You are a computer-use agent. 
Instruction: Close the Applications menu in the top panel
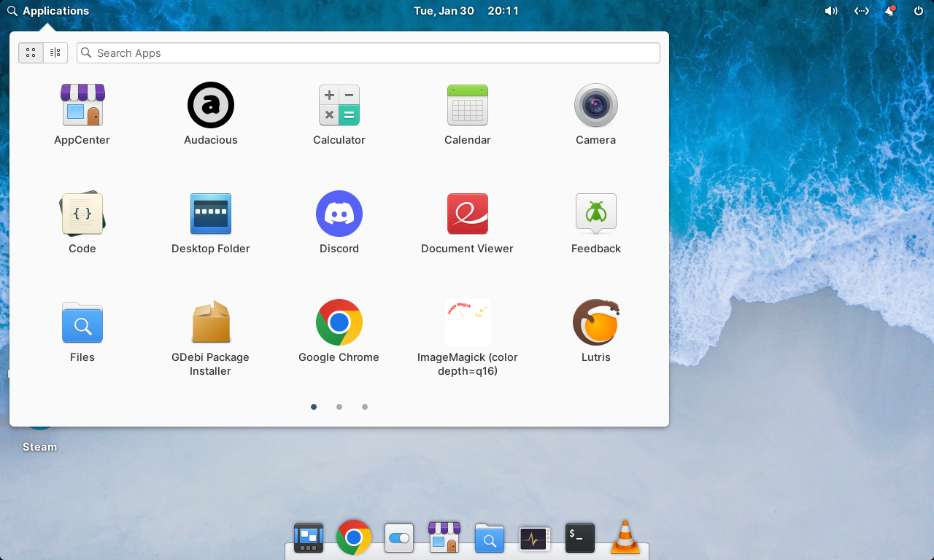pos(48,11)
